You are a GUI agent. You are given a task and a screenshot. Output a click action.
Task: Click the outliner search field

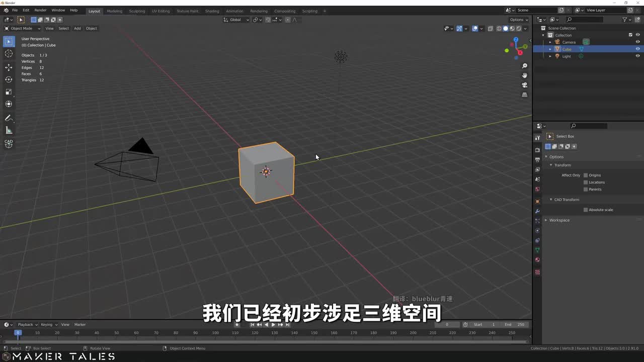pos(584,20)
